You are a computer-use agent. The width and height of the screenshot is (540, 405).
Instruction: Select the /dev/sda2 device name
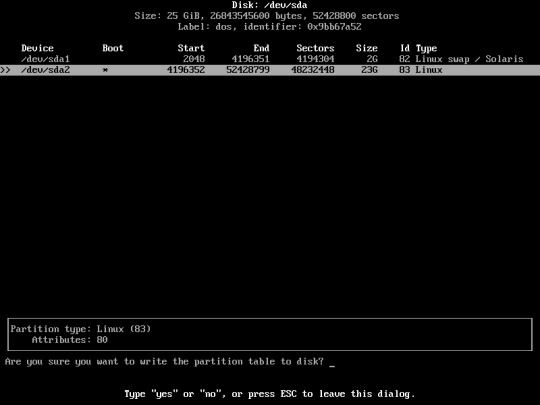(45, 70)
